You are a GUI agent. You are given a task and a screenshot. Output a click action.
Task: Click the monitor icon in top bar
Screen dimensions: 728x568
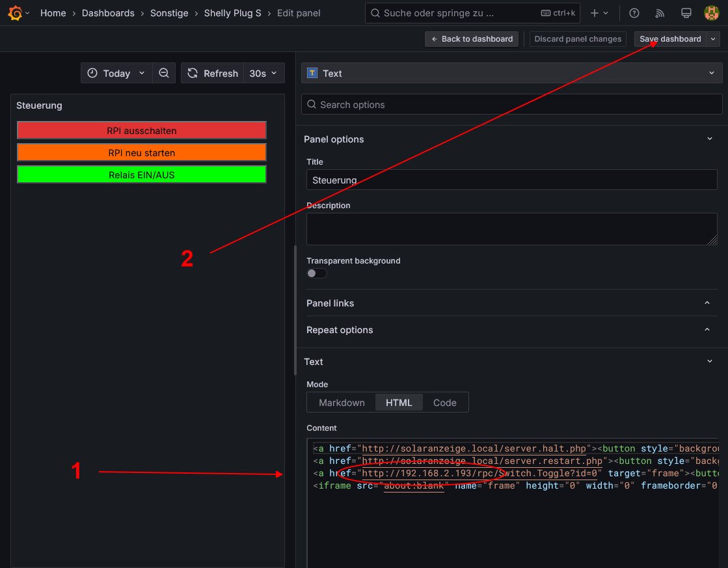686,13
